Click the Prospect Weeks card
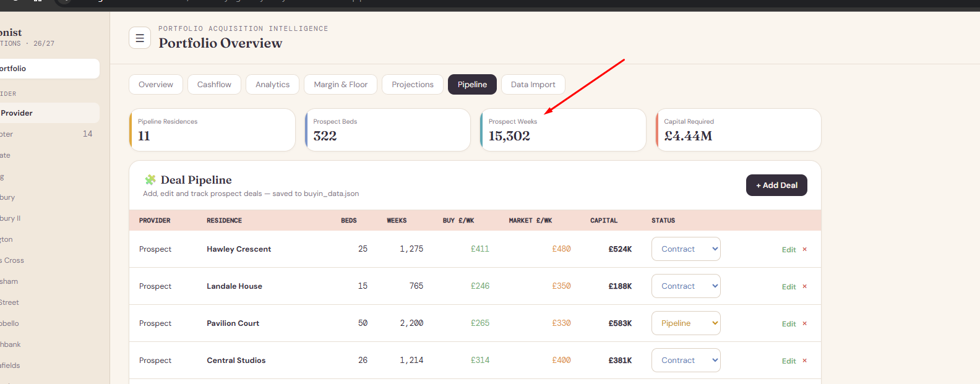 click(x=563, y=130)
